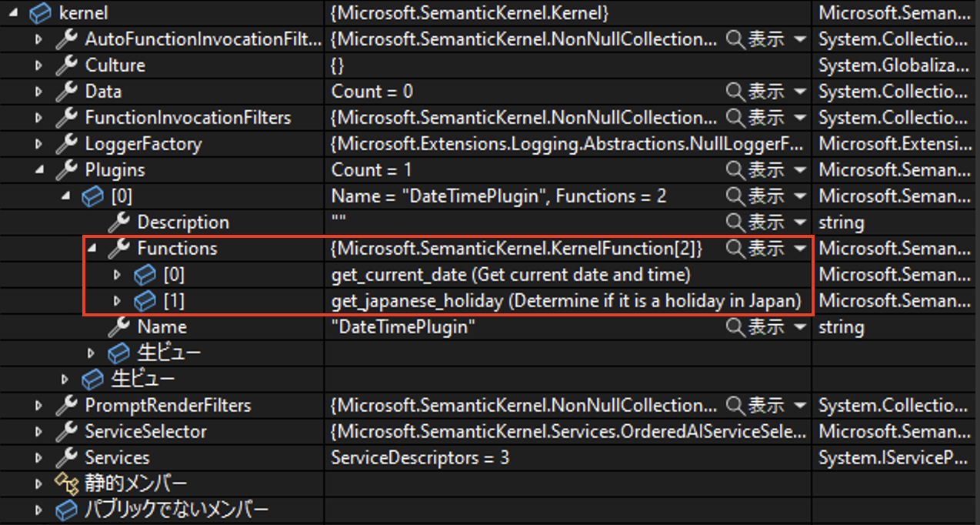Click the wrench icon next to Culture
Viewport: 980px width, 525px height.
point(66,65)
